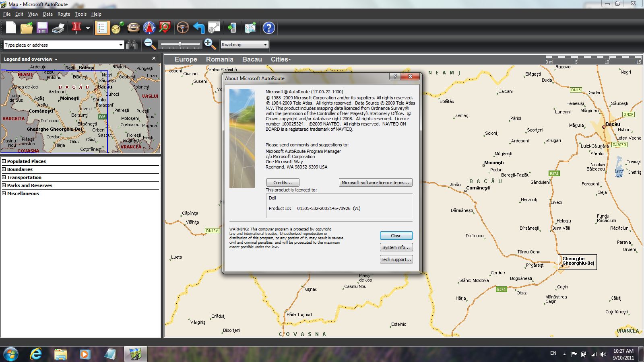The image size is (644, 362).
Task: Expand the Boundaries legend section
Action: tap(4, 169)
